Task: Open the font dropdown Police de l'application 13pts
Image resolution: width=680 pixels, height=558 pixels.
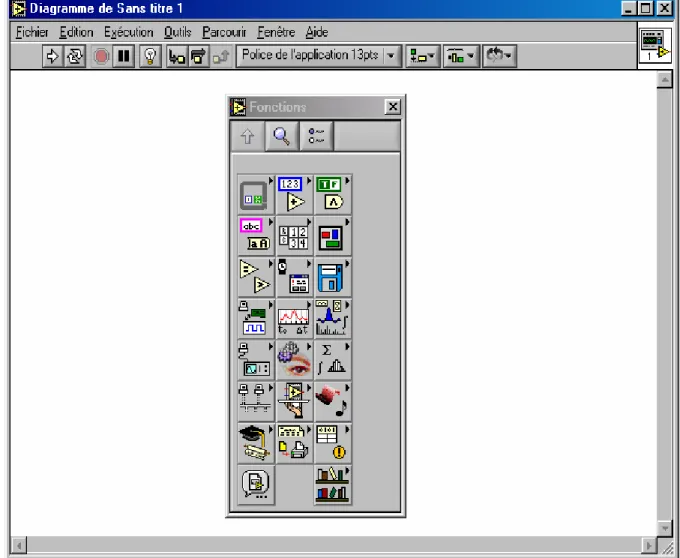Action: tap(318, 56)
